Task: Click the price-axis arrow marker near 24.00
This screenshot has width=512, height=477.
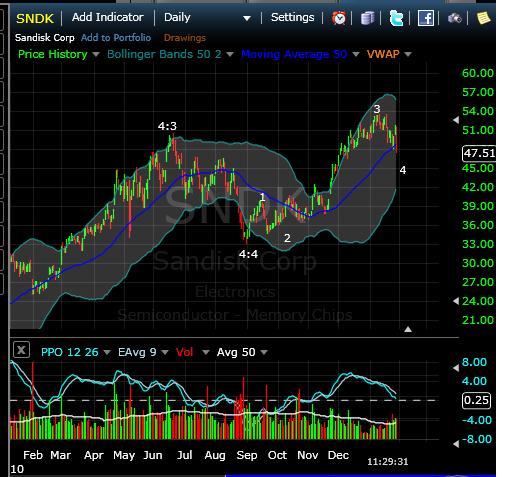Action: pyautogui.click(x=456, y=301)
